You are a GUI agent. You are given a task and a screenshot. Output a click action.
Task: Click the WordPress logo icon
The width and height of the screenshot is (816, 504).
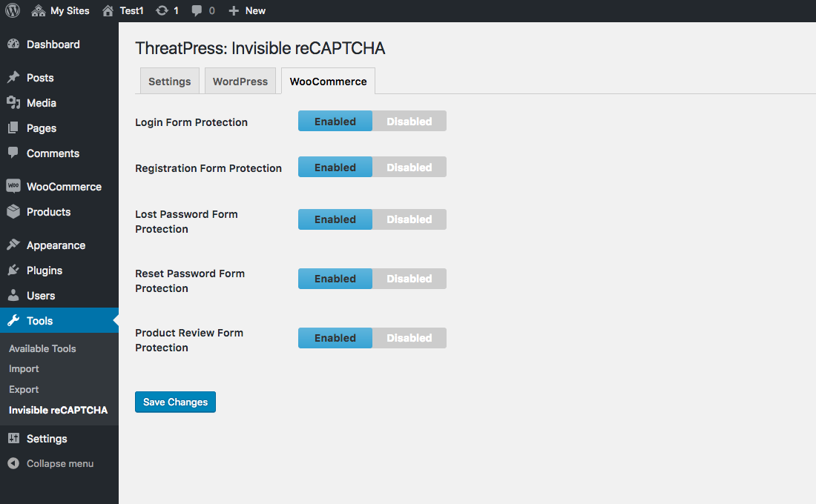pyautogui.click(x=13, y=10)
